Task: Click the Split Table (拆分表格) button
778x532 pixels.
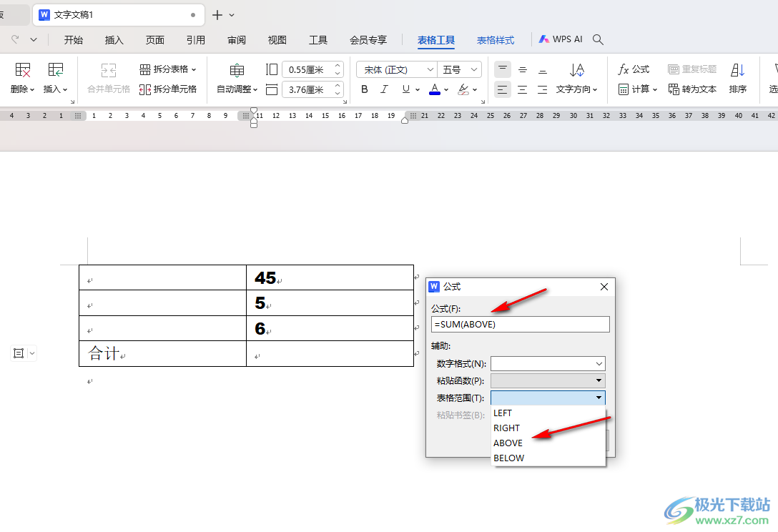Action: point(168,69)
